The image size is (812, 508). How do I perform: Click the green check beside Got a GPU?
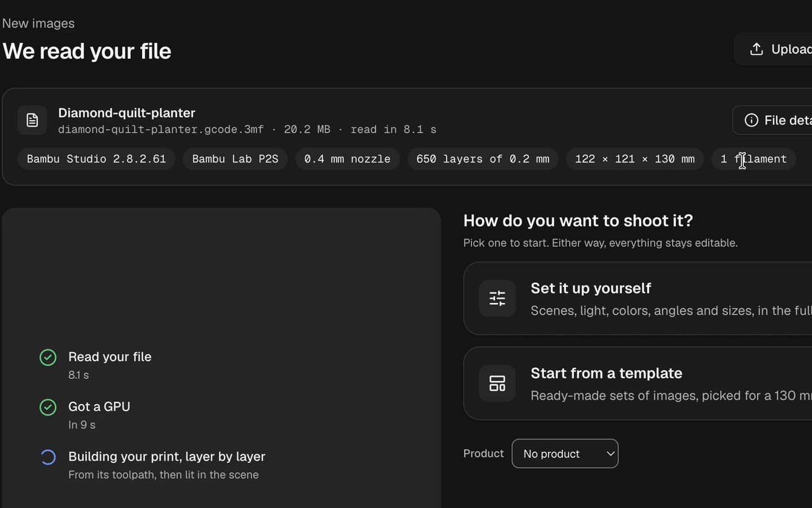[x=48, y=407]
